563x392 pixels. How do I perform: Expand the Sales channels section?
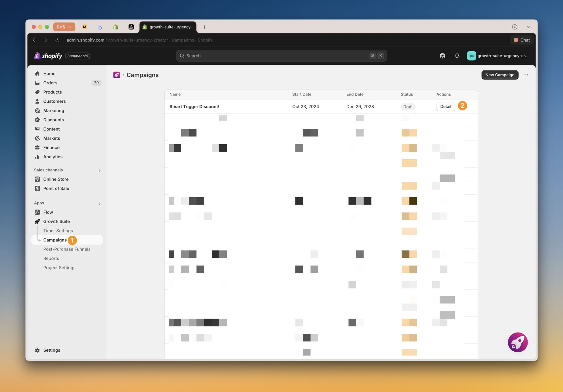tap(99, 171)
